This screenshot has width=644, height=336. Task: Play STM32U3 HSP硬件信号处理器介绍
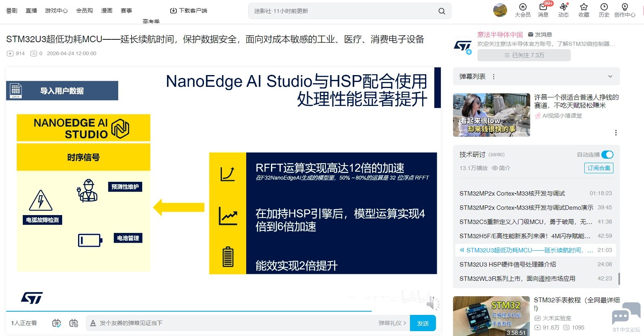click(536, 264)
